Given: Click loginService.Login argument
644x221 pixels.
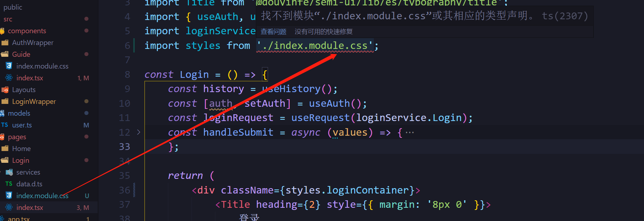Looking at the screenshot, I should coord(409,118).
